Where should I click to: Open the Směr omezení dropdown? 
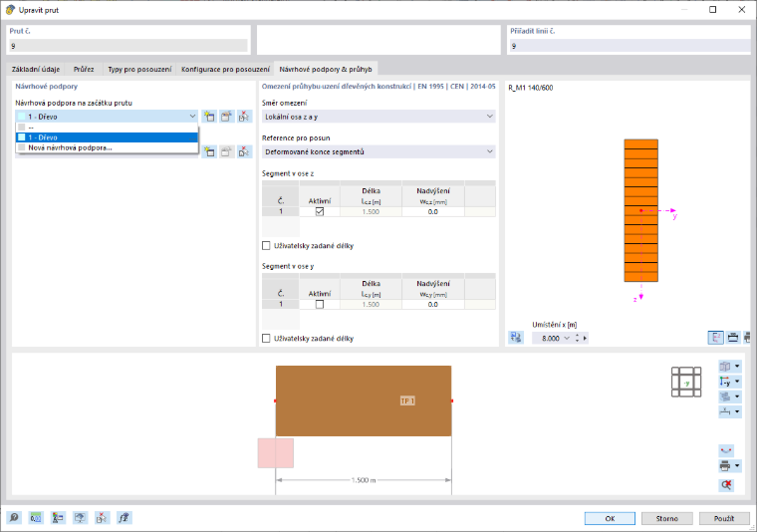(x=378, y=117)
